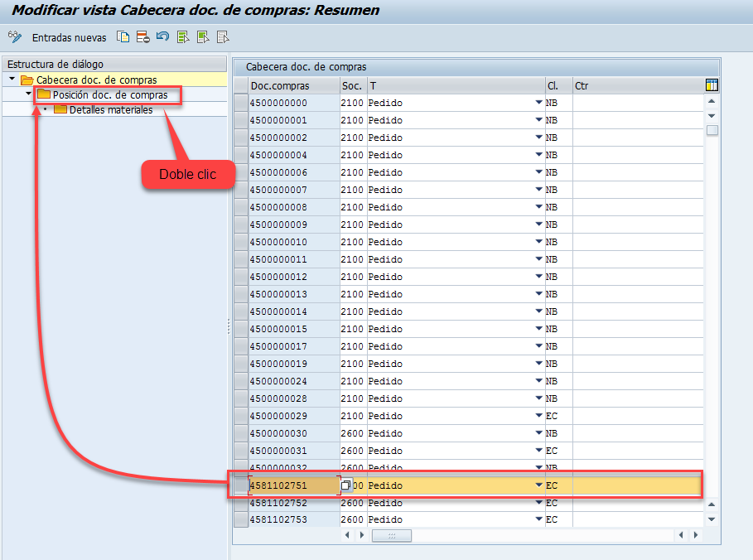Click Ctr cell of document 4500000010
The width and height of the screenshot is (753, 560).
638,242
